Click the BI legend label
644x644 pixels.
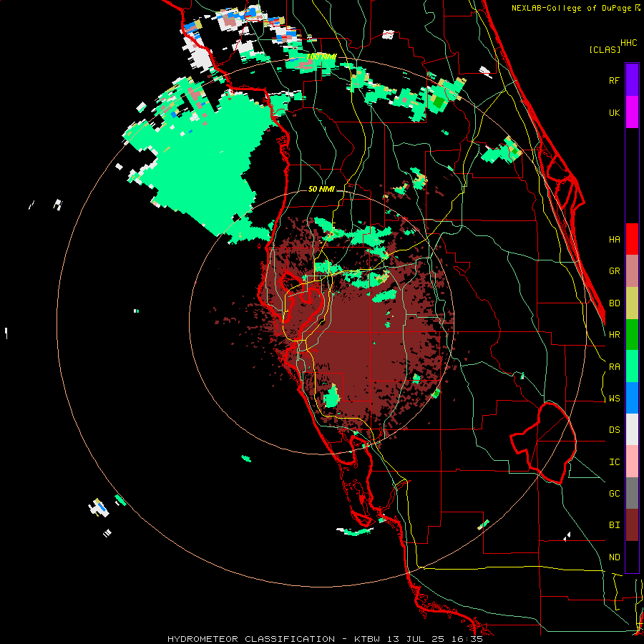click(614, 525)
